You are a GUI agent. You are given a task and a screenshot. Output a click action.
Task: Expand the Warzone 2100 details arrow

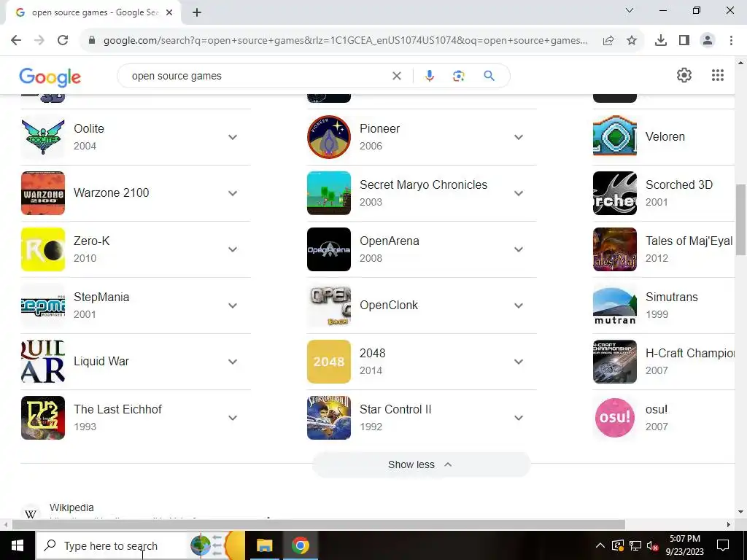click(x=233, y=193)
